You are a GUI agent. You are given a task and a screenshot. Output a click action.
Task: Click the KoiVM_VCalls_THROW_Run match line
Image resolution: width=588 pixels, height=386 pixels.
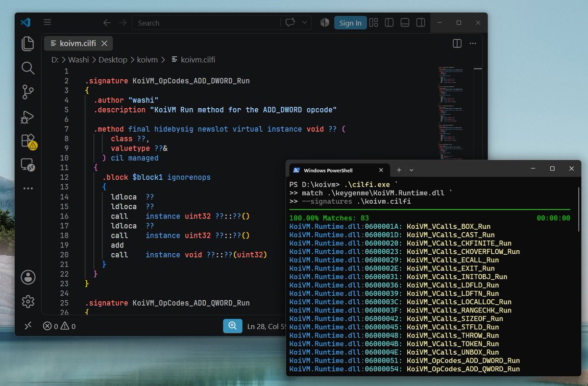coord(394,336)
